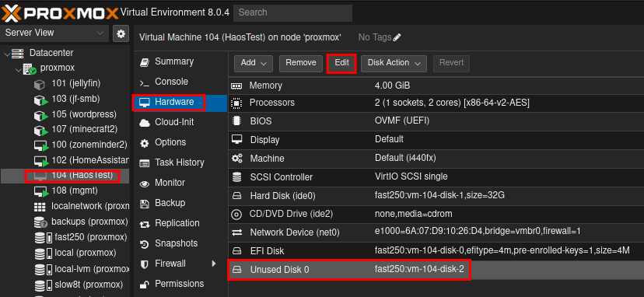Edit tags with the pencil icon
The width and height of the screenshot is (644, 297).
397,37
